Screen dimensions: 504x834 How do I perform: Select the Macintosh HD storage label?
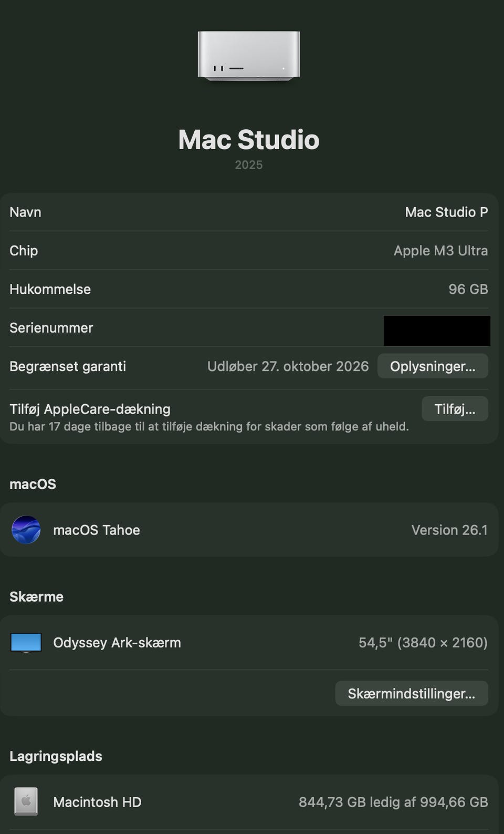point(97,802)
